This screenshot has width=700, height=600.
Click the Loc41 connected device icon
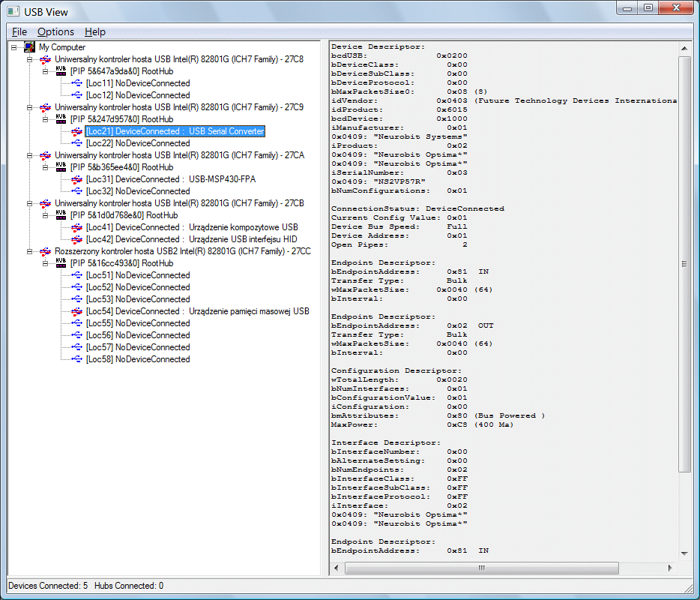76,227
